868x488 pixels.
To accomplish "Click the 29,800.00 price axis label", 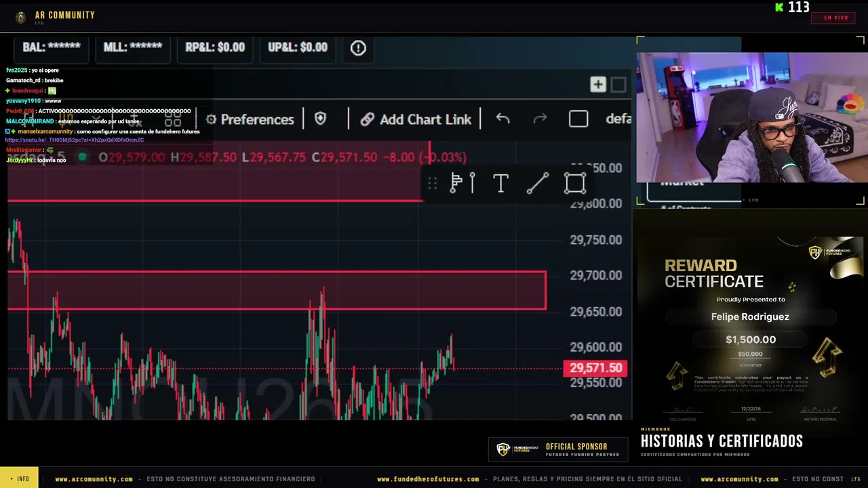I will (596, 203).
